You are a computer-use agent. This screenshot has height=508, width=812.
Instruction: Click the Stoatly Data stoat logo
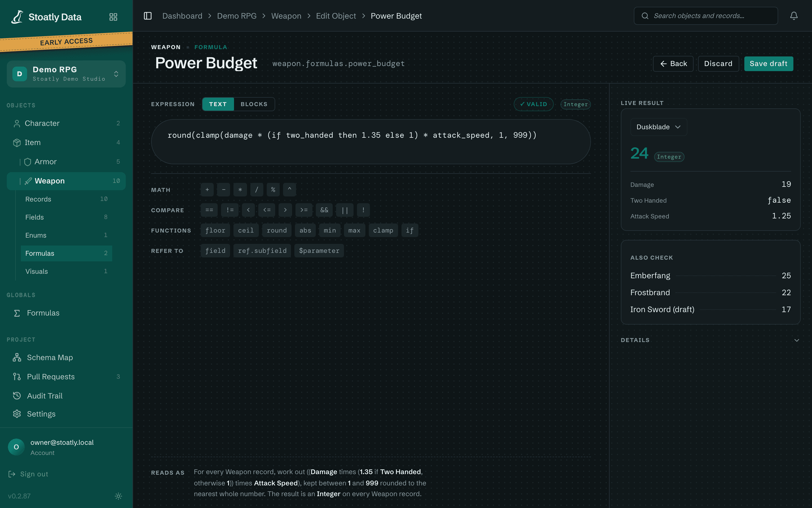pos(17,17)
